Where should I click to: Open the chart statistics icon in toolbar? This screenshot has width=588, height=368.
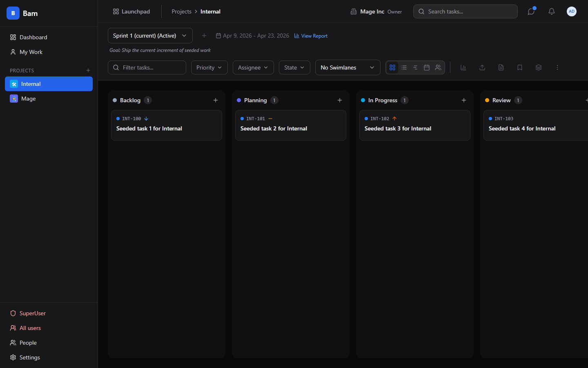point(463,67)
